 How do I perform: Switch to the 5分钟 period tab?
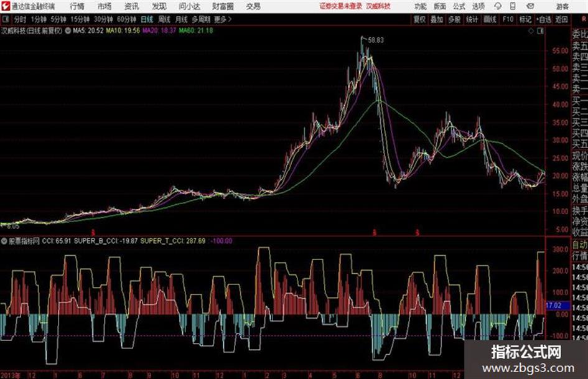[x=58, y=19]
